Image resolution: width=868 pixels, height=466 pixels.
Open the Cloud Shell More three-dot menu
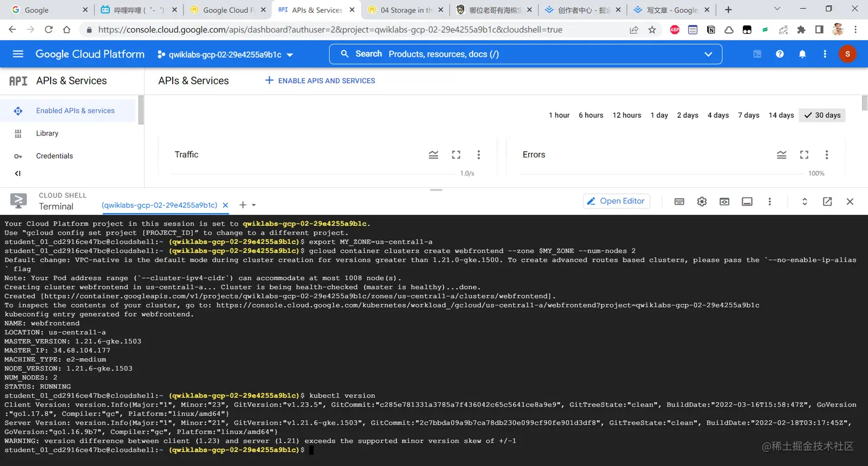click(770, 201)
